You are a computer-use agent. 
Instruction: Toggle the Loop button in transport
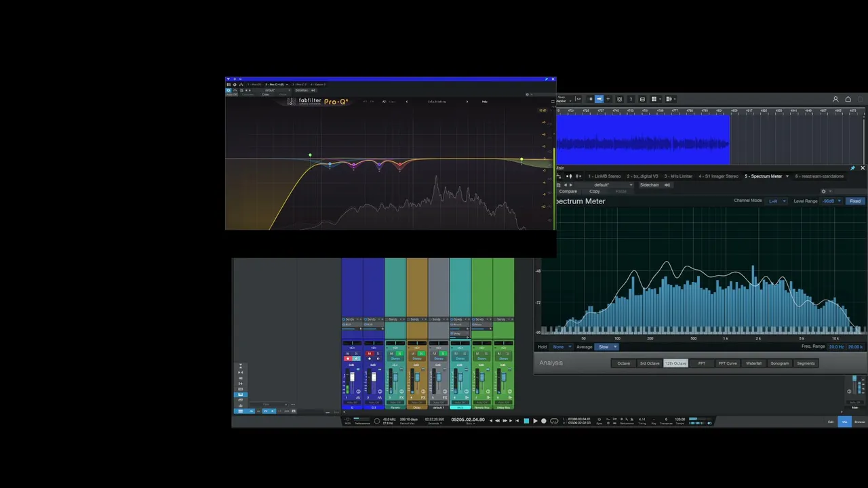pyautogui.click(x=554, y=421)
